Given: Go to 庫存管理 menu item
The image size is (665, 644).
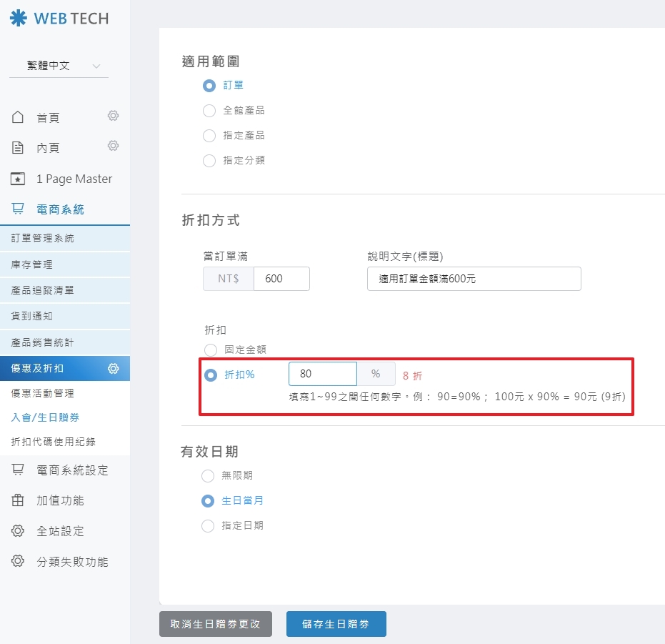Looking at the screenshot, I should [32, 264].
